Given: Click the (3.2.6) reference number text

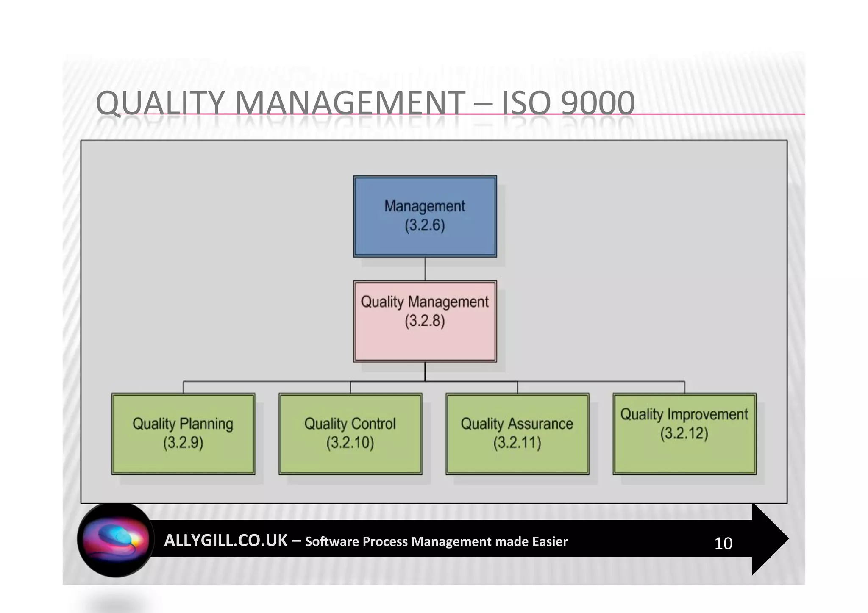Looking at the screenshot, I should [x=425, y=225].
